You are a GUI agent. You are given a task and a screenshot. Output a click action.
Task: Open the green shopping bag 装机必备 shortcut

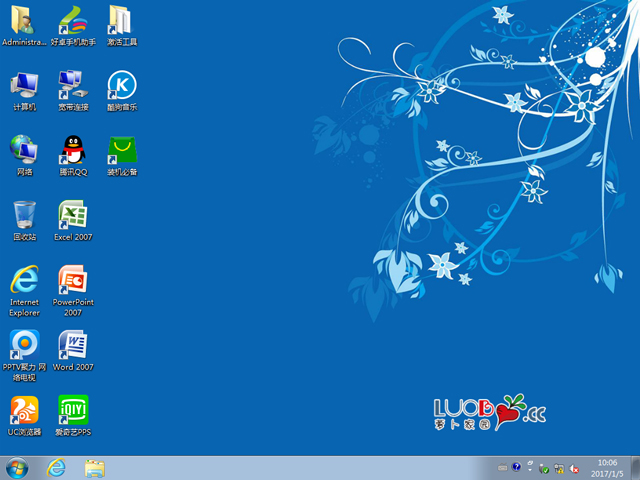(122, 150)
